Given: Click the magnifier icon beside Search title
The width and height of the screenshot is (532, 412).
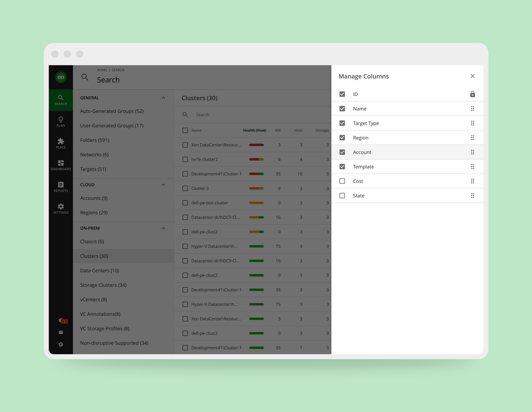Looking at the screenshot, I should pos(85,77).
